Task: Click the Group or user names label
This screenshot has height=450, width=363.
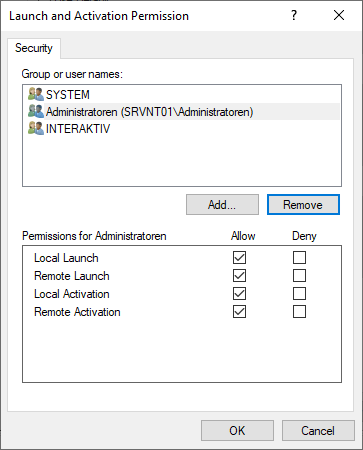Action: pos(72,74)
